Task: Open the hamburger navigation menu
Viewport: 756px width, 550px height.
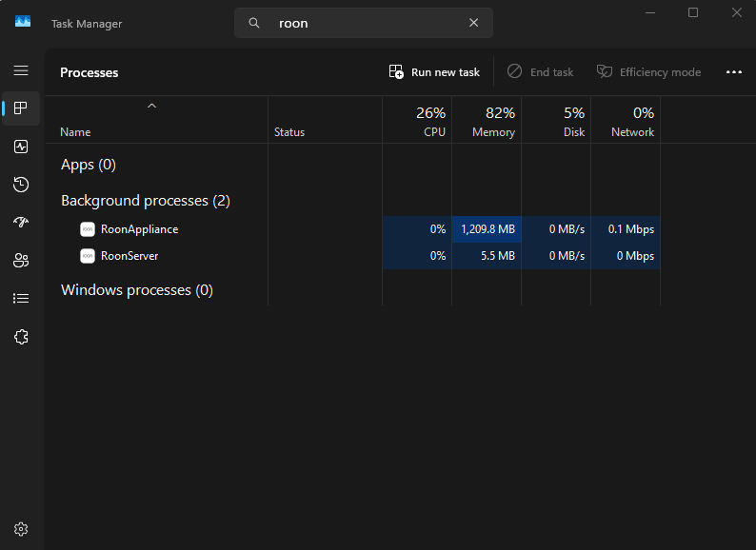Action: [x=21, y=70]
